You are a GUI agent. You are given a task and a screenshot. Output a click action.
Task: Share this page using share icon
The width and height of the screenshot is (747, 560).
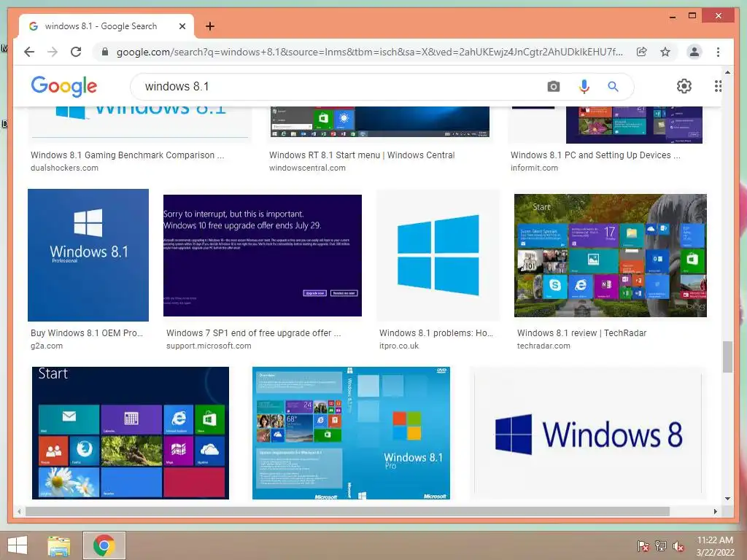(642, 52)
